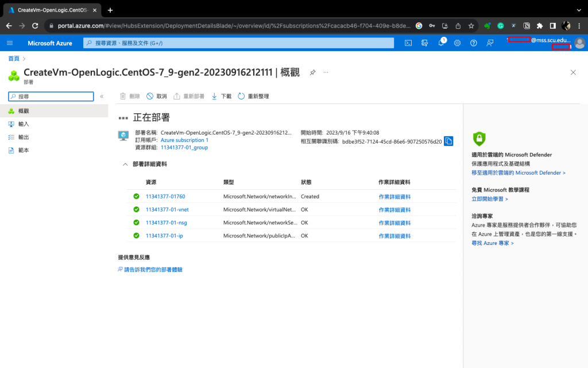Click Microsoft.Network/networkIn... type cell
Viewport: 588px width, 368px height.
(x=260, y=197)
